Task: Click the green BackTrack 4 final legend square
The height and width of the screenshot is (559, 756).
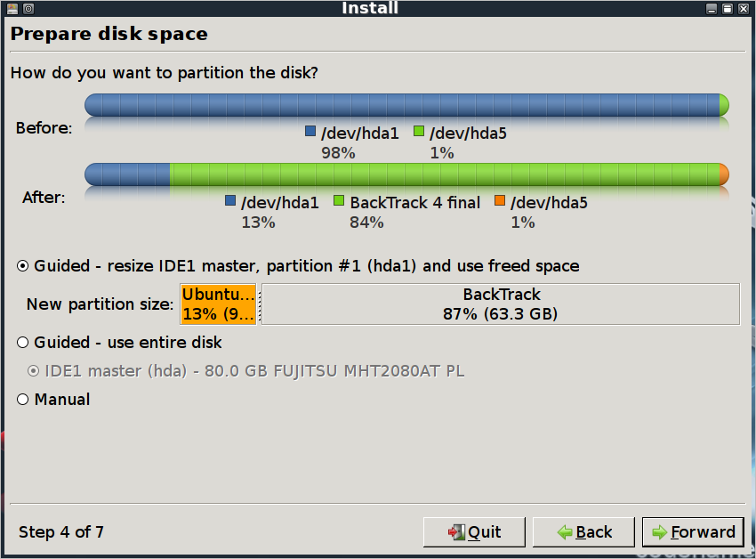Action: pos(339,200)
